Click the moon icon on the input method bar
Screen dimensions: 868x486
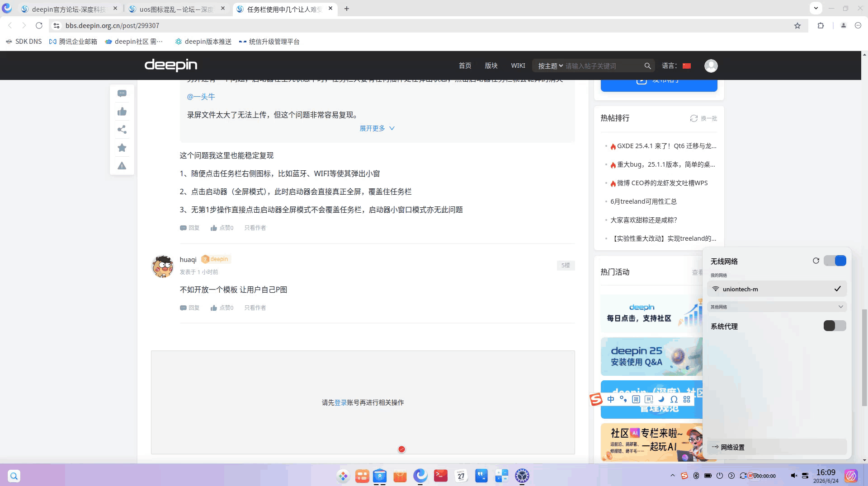click(x=661, y=399)
